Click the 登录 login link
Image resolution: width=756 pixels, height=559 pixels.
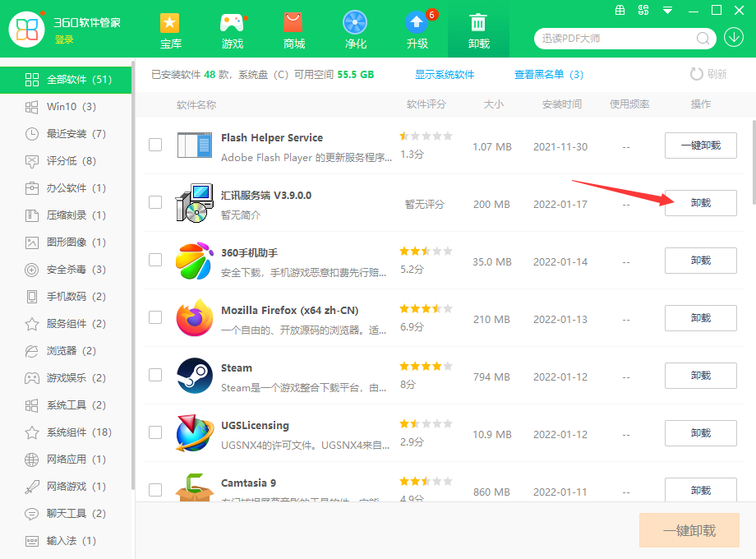pyautogui.click(x=64, y=39)
